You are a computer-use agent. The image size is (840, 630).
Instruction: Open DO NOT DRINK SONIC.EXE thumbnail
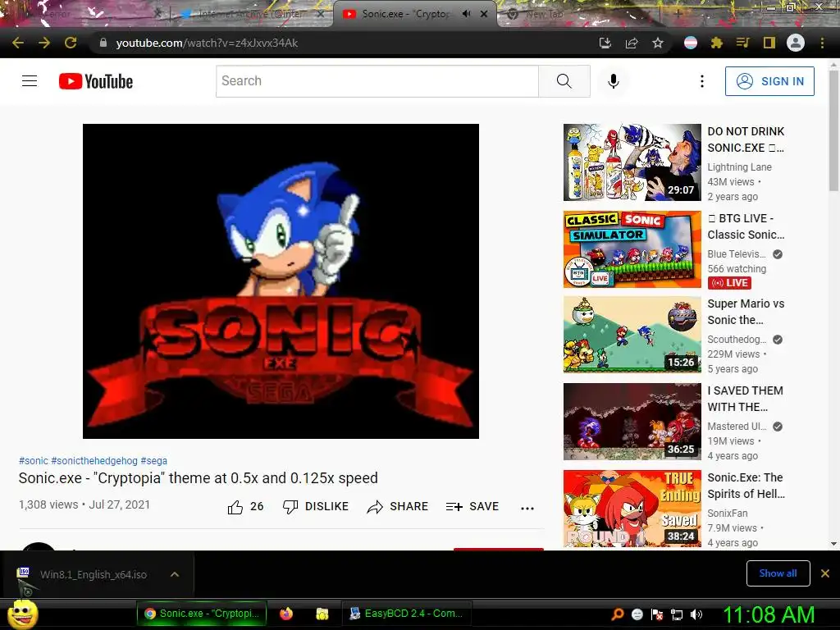tap(632, 162)
